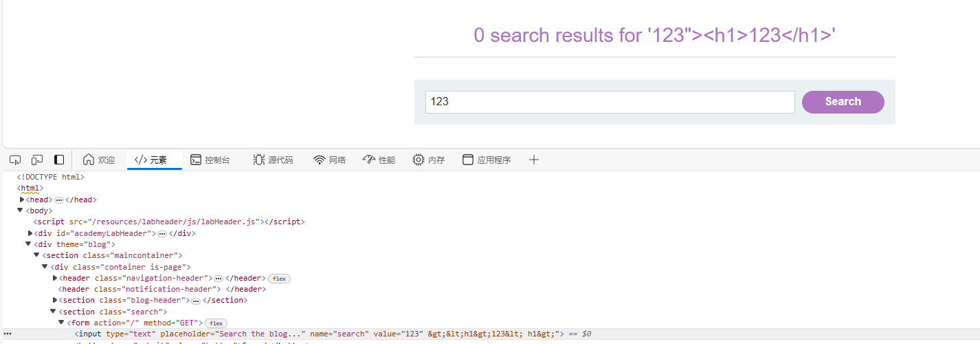
Task: Click the '0 search results' heading
Action: (654, 35)
